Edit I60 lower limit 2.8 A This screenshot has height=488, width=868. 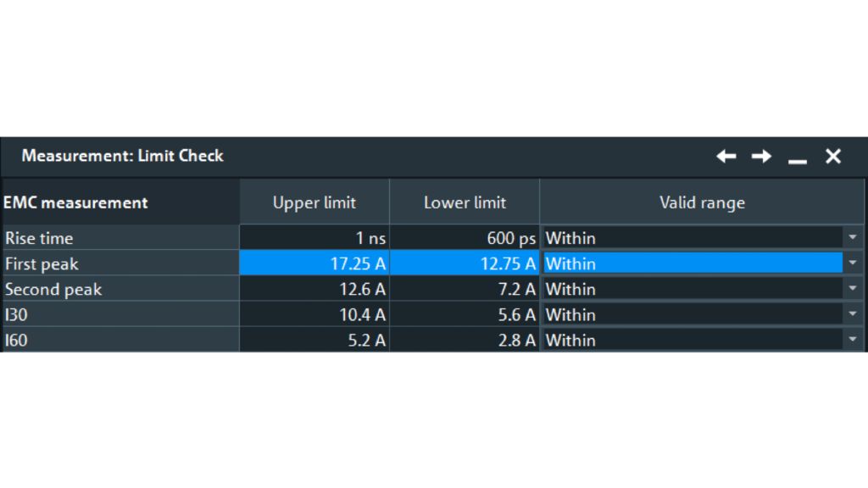(465, 340)
